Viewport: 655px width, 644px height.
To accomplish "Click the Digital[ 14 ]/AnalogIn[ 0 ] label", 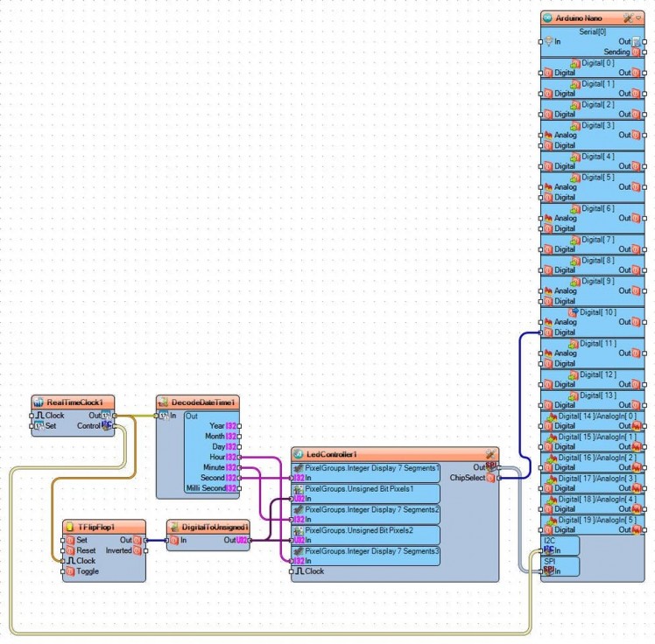I will pos(597,416).
